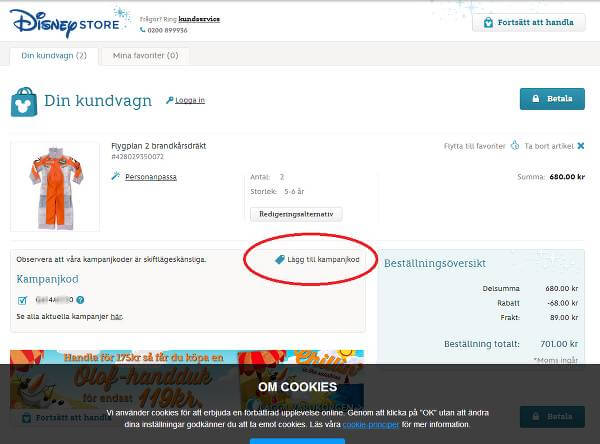Click the Summa 680.00 kr amount

tap(567, 176)
